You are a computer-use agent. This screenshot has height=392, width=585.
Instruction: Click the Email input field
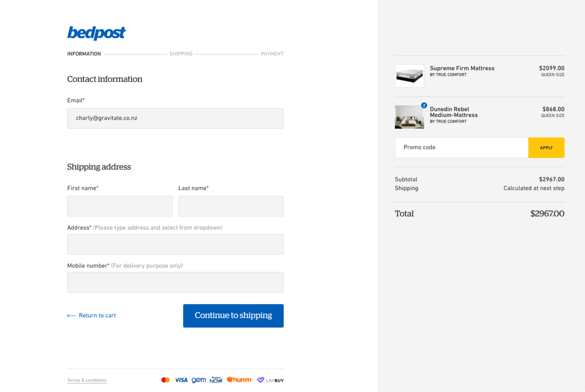(175, 118)
